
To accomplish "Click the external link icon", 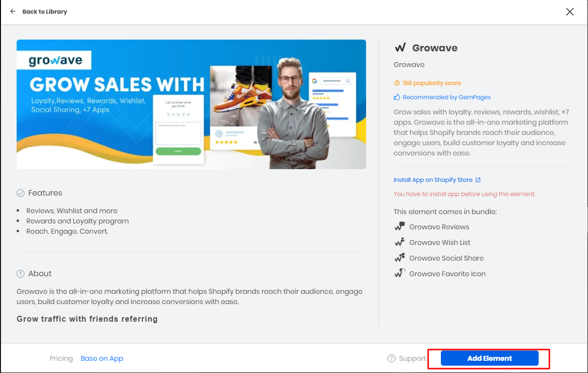I will pyautogui.click(x=478, y=180).
